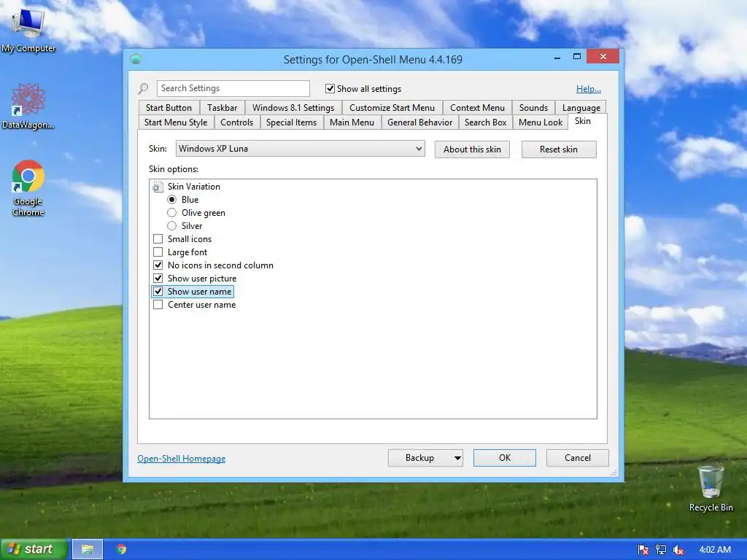Uncheck No icons in second column
The image size is (747, 560).
(158, 265)
